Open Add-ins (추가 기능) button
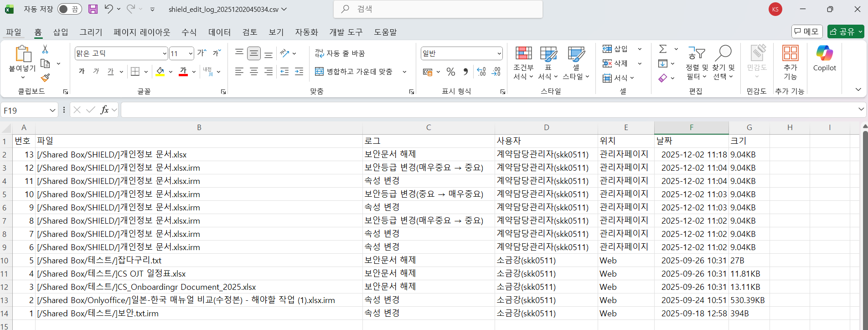The height and width of the screenshot is (330, 868). point(790,63)
